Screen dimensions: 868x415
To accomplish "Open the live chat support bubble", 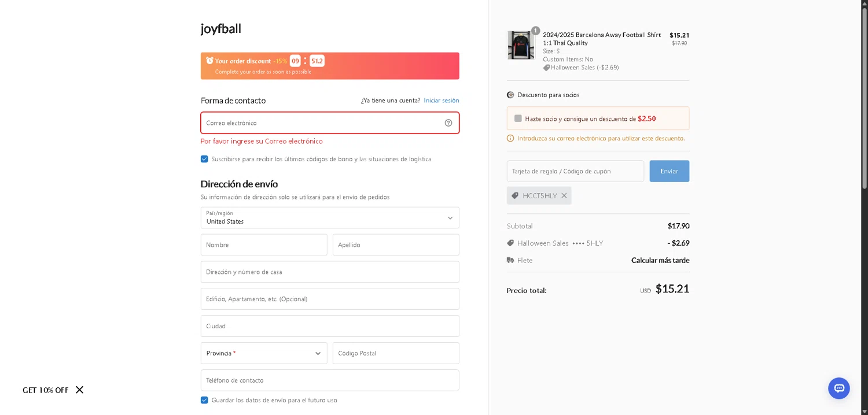I will click(838, 388).
